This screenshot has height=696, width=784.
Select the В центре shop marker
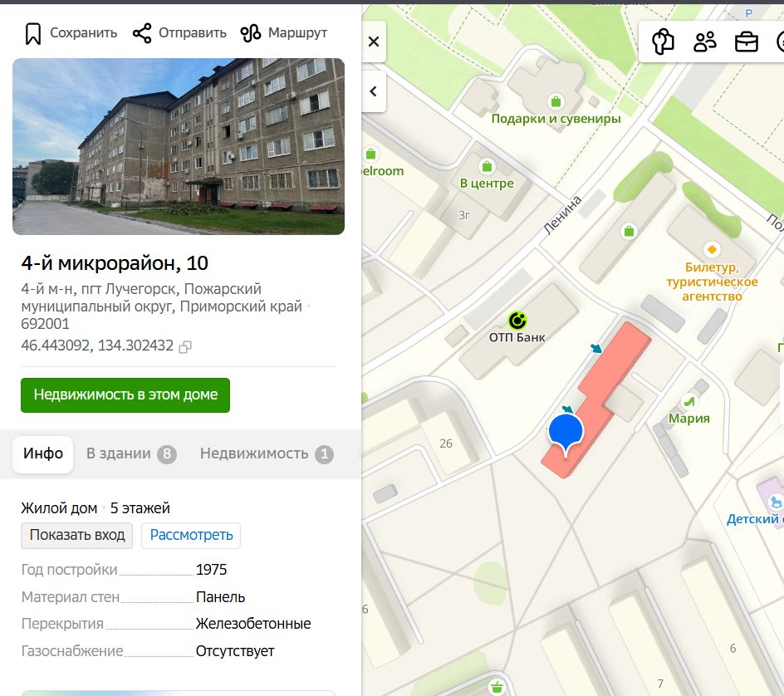click(x=487, y=166)
